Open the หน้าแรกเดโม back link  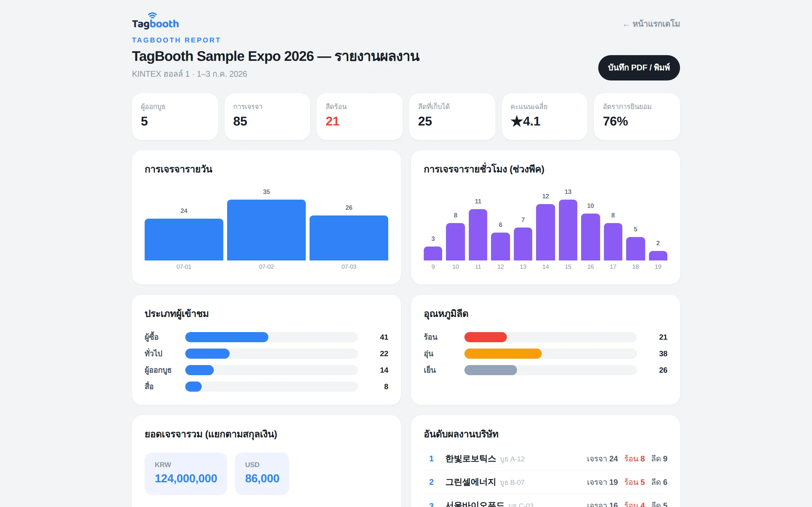(651, 24)
